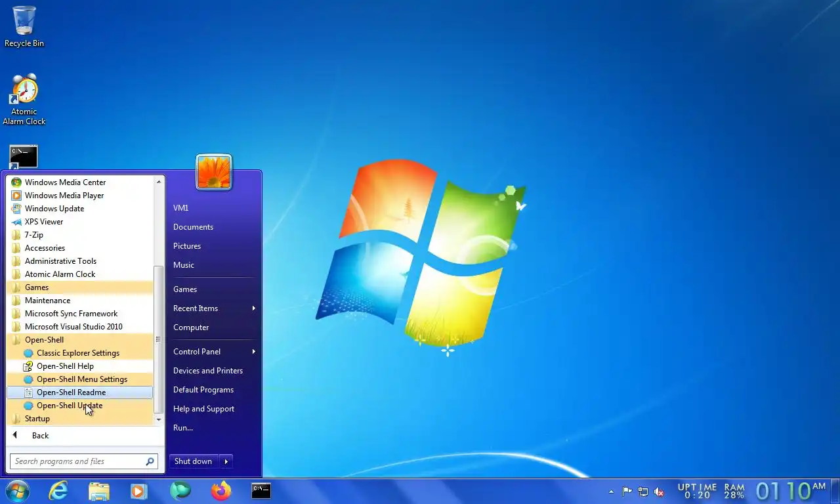Image resolution: width=840 pixels, height=504 pixels.
Task: Open shut down options arrow
Action: [226, 461]
